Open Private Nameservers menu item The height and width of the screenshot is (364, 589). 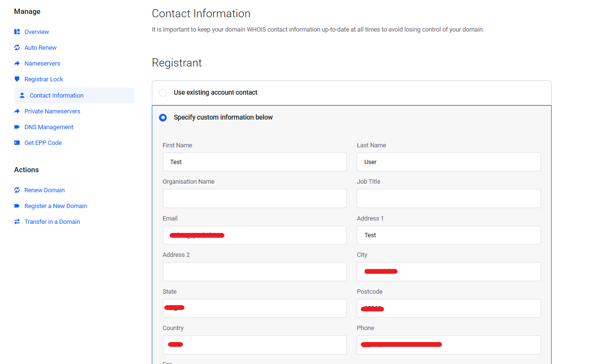[52, 111]
